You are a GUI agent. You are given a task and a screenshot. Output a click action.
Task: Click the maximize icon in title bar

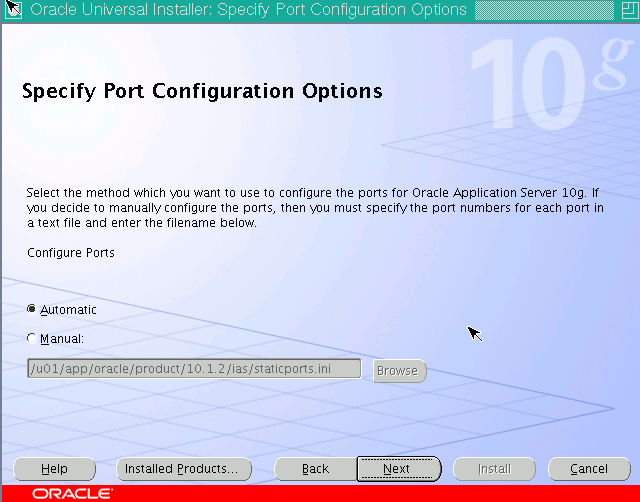coord(629,10)
